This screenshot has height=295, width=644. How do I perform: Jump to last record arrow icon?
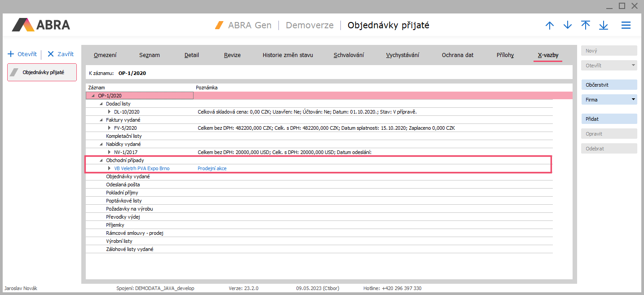(604, 26)
